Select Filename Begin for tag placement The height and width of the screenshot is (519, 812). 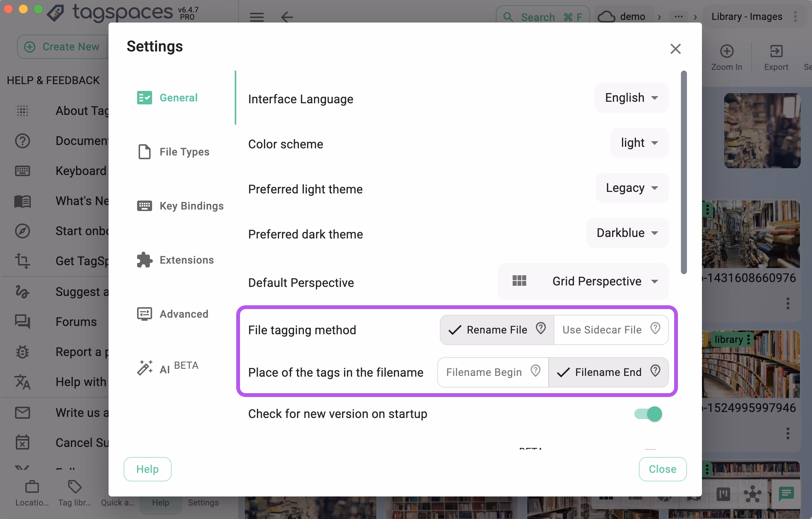[x=484, y=372]
